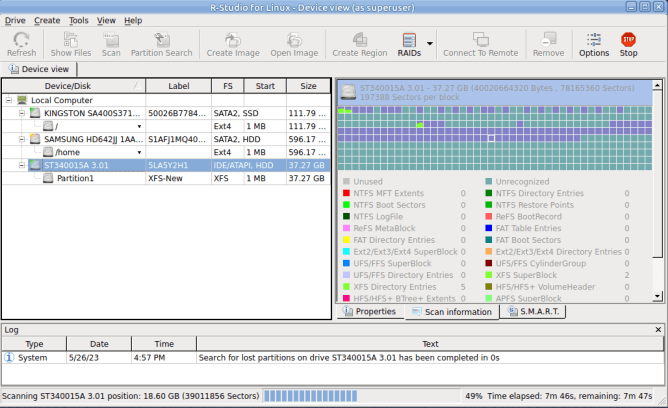Viewport: 668px width, 408px height.
Task: Collapse the KINGSTON SA400S371 disk node
Action: coord(21,114)
